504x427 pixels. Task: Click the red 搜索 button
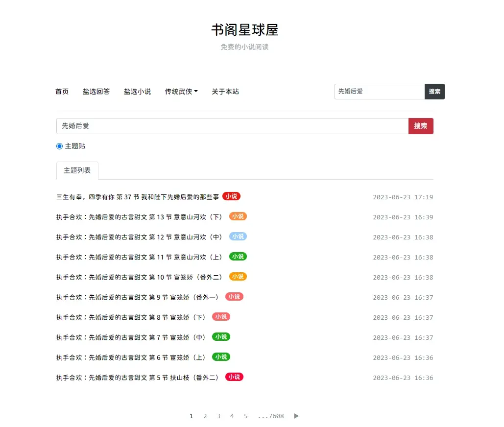click(x=421, y=126)
